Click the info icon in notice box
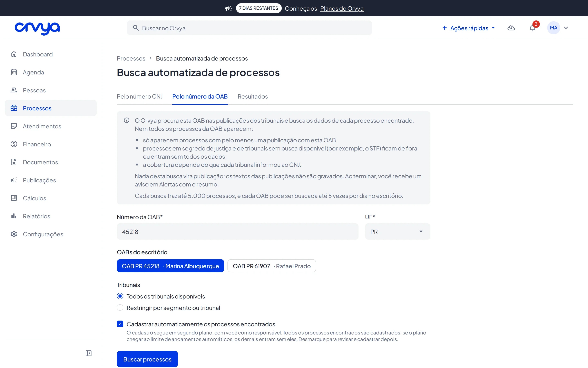 (127, 120)
